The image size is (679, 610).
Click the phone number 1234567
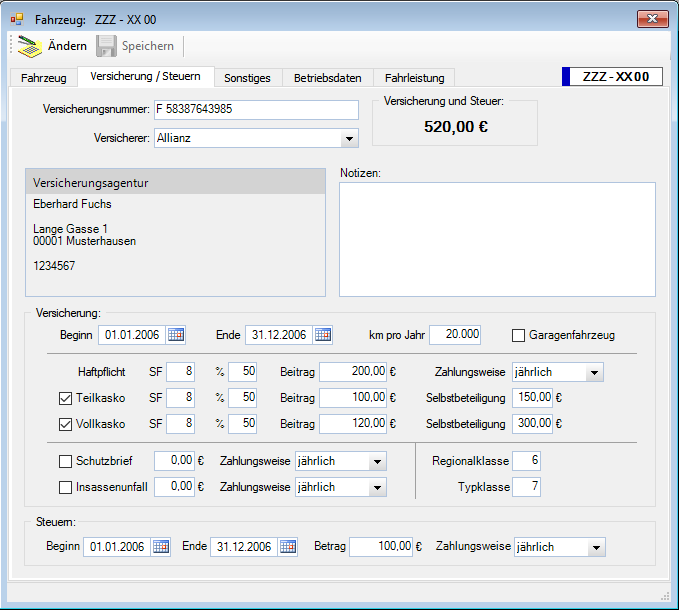tap(54, 266)
